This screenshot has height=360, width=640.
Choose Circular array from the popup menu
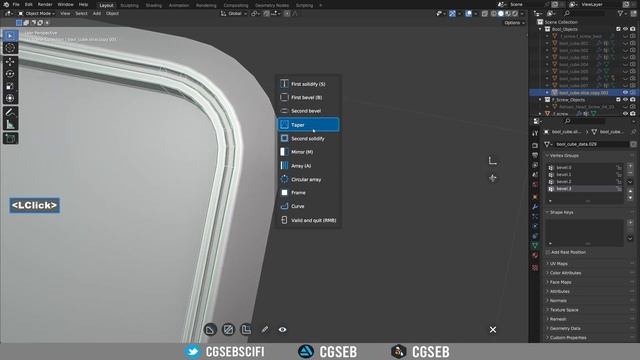click(x=309, y=179)
